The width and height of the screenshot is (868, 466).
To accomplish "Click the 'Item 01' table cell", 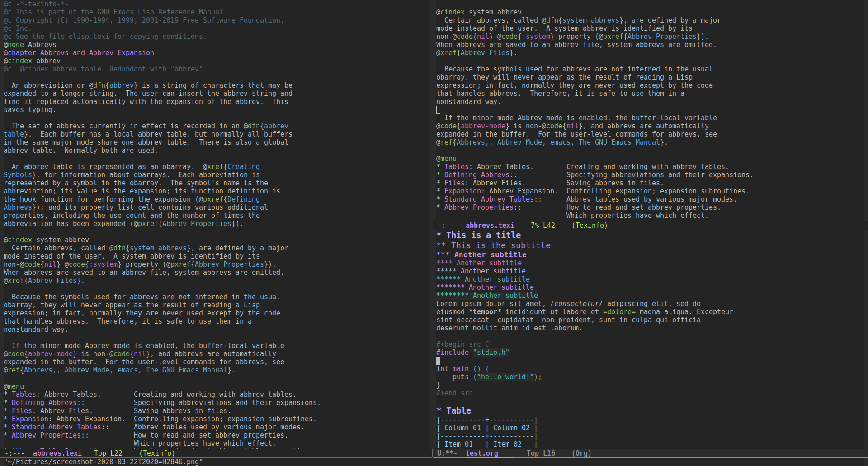I will [x=458, y=444].
